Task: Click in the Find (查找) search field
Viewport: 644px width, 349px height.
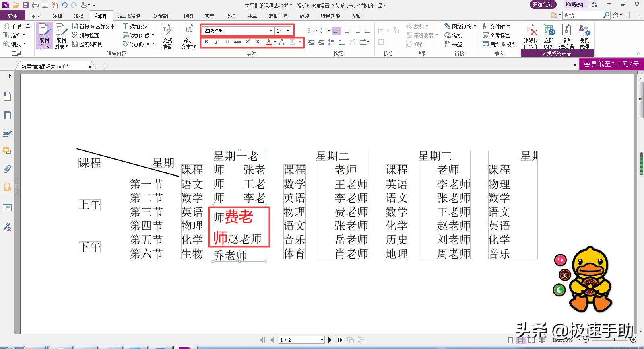Action: pos(583,15)
